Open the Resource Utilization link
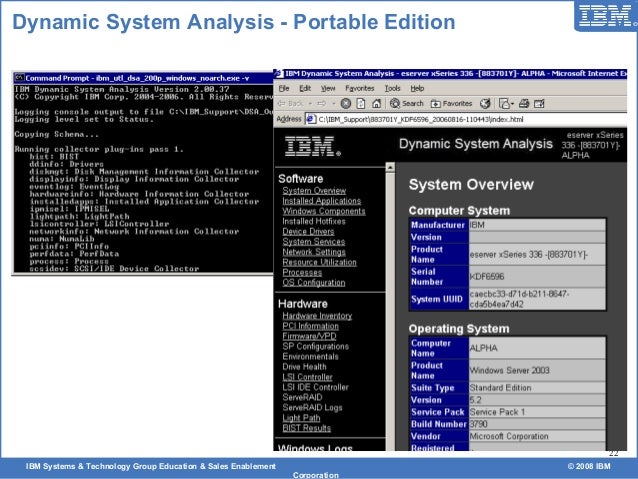This screenshot has height=479, width=638. (x=319, y=262)
